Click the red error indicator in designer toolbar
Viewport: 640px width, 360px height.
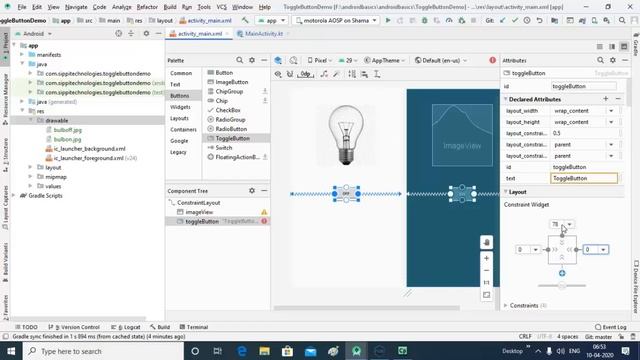[x=493, y=60]
